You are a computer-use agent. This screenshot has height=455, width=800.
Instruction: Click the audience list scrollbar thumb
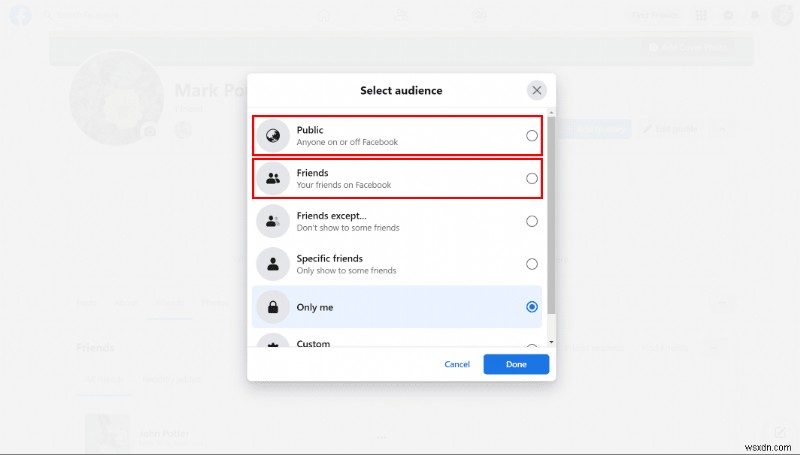[x=551, y=215]
